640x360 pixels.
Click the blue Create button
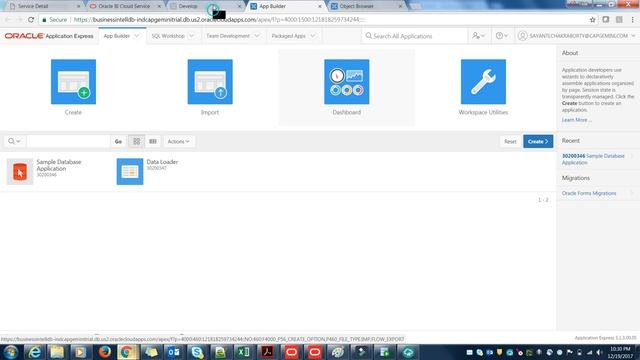click(x=538, y=141)
